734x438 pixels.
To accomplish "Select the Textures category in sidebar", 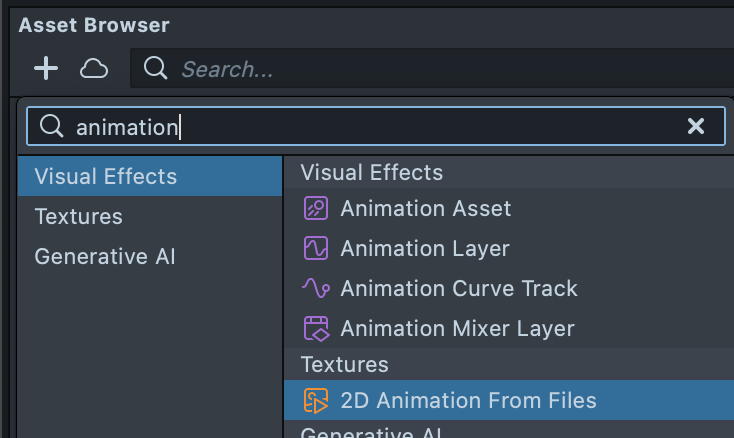I will 78,217.
